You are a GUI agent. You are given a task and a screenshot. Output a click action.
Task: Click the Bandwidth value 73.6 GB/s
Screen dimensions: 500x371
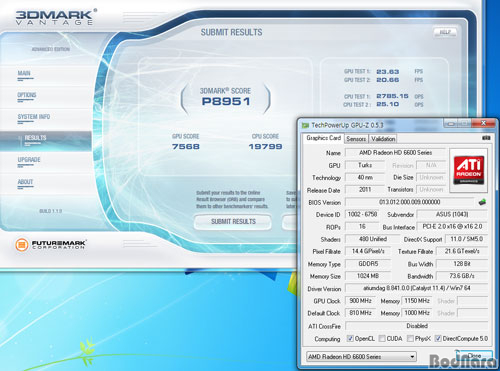(x=462, y=276)
